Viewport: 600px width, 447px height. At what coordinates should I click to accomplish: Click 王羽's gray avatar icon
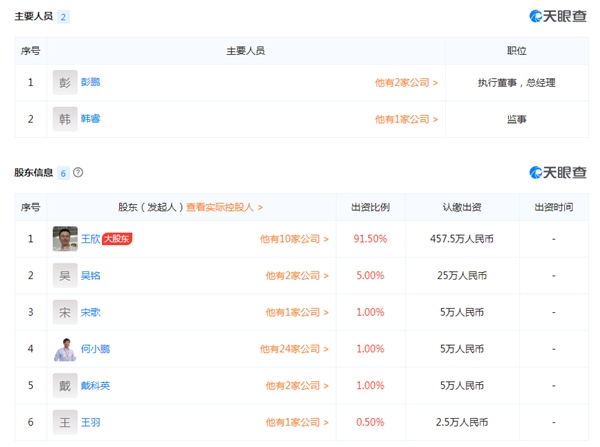[65, 422]
